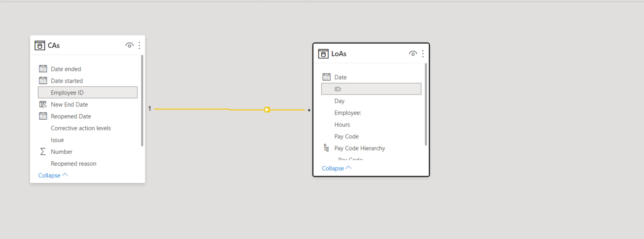Click the LoAs table icon
This screenshot has width=644, height=239.
point(323,54)
